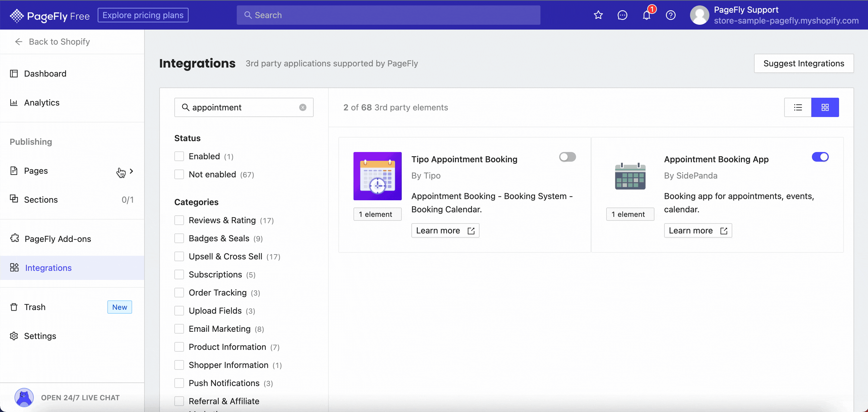
Task: Click Learn more for Tipo Appointment Booking
Action: click(x=445, y=230)
